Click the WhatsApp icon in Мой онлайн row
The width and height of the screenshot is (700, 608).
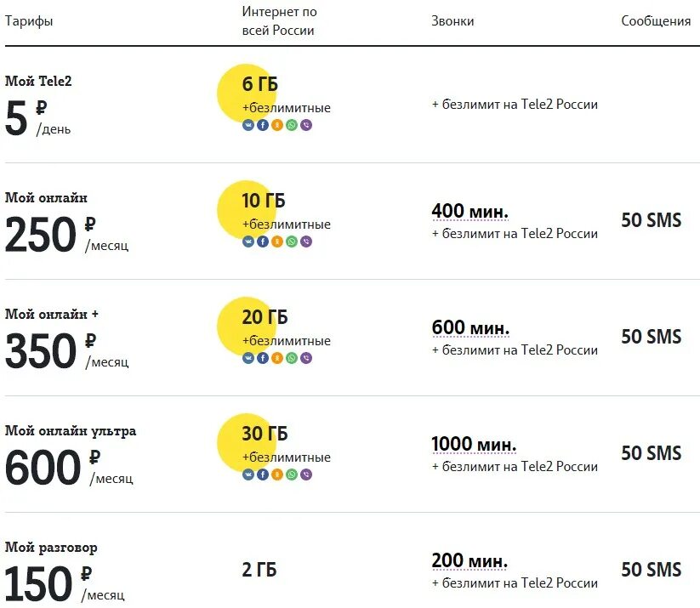point(292,241)
